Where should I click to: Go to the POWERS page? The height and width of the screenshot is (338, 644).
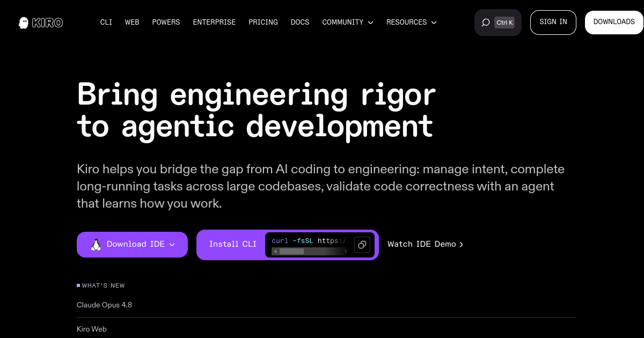coord(166,23)
